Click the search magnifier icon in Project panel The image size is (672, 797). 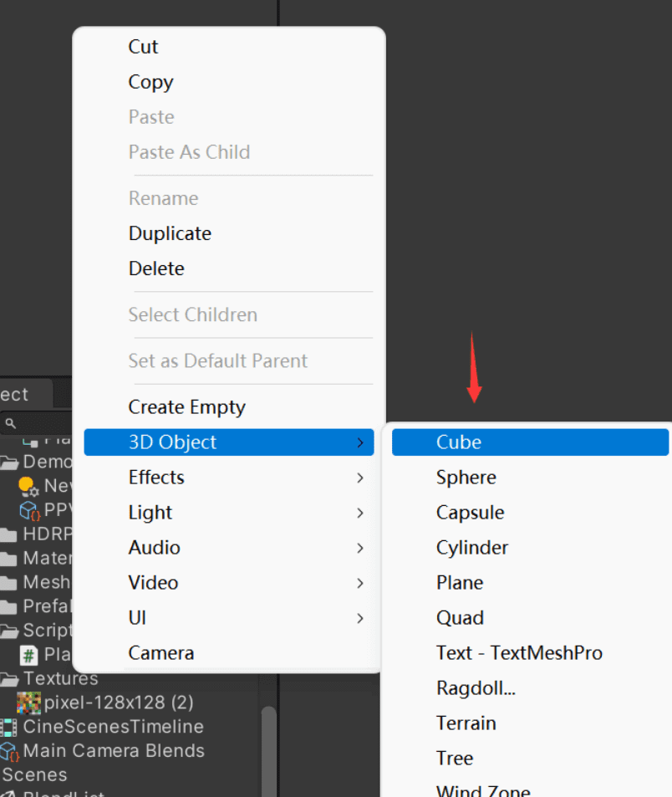[11, 424]
